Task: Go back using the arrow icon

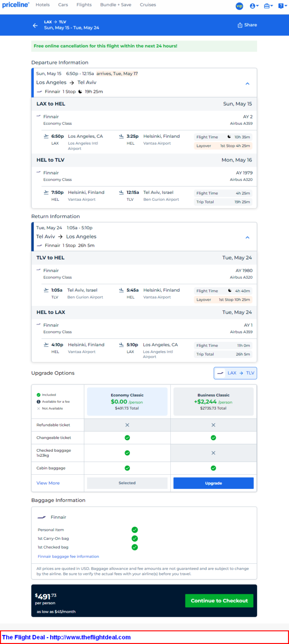Action: [x=35, y=25]
